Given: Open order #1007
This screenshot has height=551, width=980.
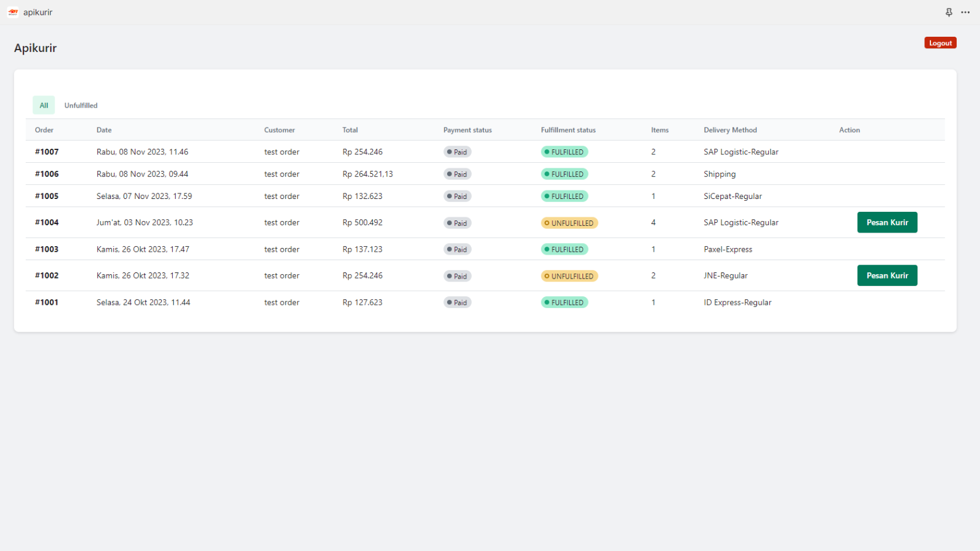Looking at the screenshot, I should click(47, 152).
